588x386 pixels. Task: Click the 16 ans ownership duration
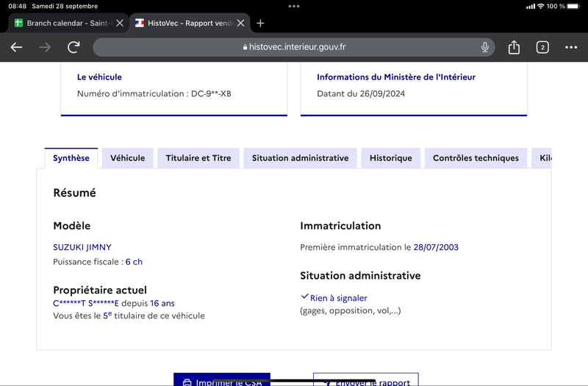click(162, 303)
